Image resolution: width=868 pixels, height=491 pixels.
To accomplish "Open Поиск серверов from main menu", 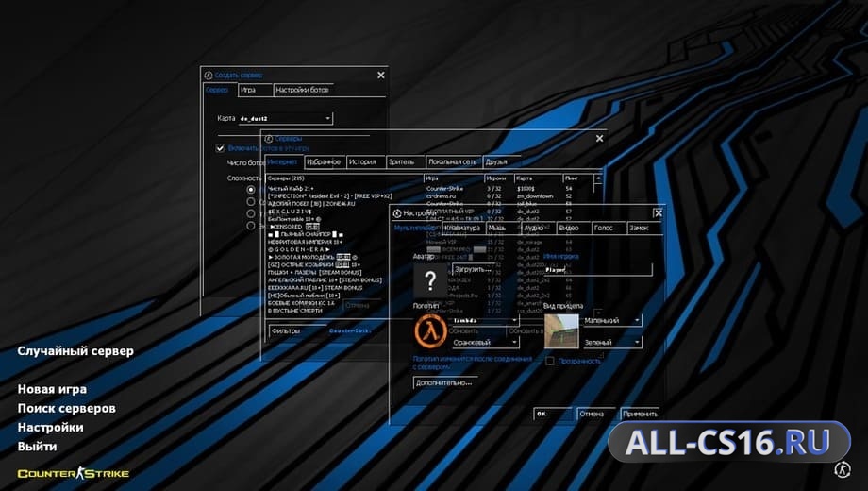I will [x=66, y=409].
